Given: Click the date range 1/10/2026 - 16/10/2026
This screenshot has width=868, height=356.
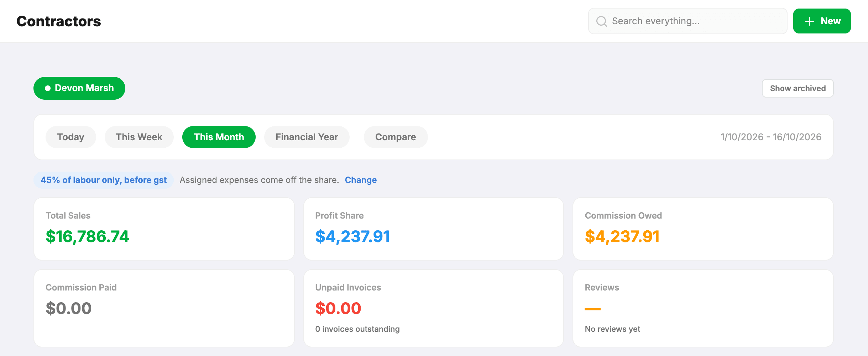Looking at the screenshot, I should click(771, 137).
